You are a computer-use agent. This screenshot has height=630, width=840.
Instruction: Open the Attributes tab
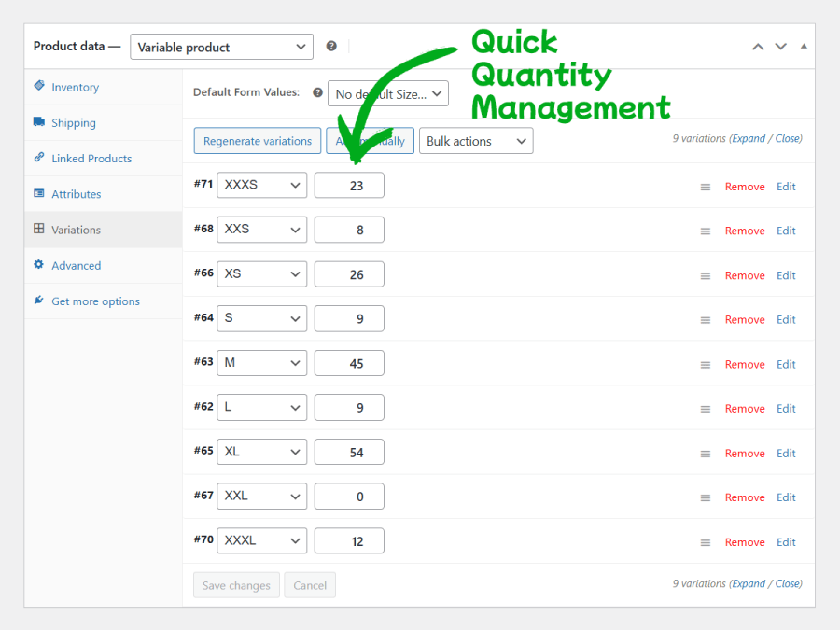(76, 194)
